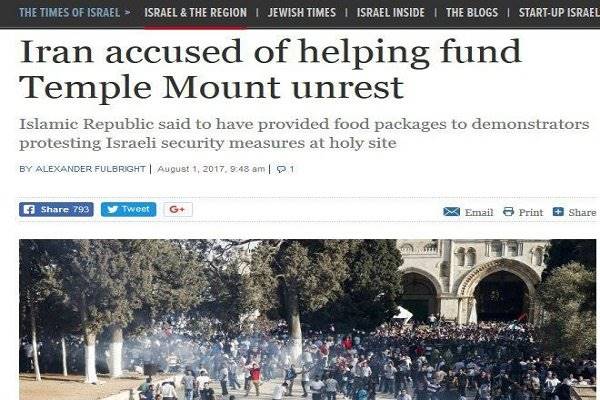The image size is (600, 400).
Task: Click the Email text link
Action: [x=479, y=212]
